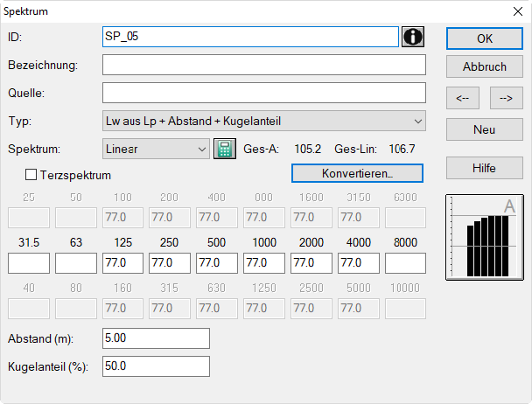Screen dimensions: 532x404
Task: Click into the Bezeichnung text field
Action: pyautogui.click(x=264, y=65)
